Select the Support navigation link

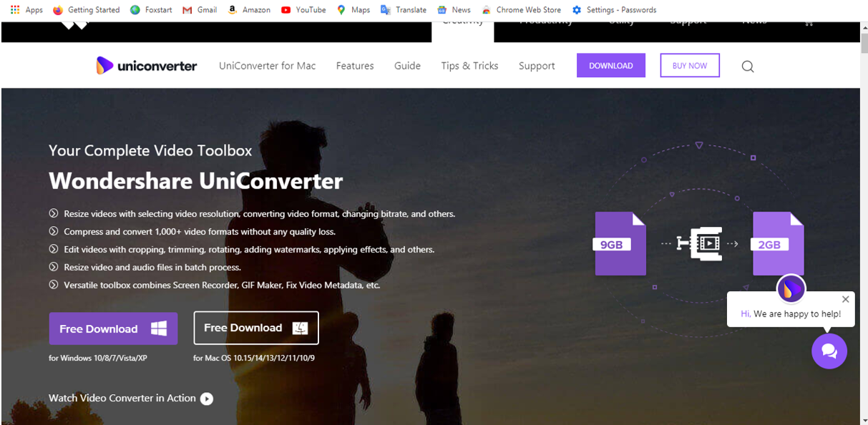point(536,66)
